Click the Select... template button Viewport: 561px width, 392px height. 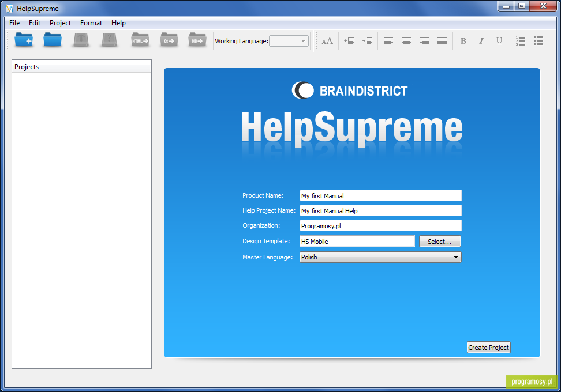coord(440,241)
